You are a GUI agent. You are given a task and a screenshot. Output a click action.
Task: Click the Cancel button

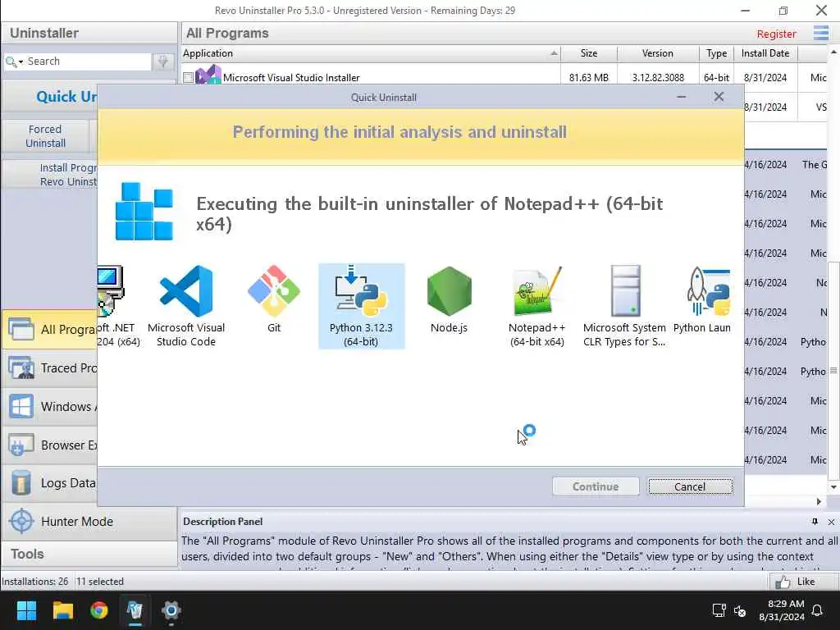point(690,486)
